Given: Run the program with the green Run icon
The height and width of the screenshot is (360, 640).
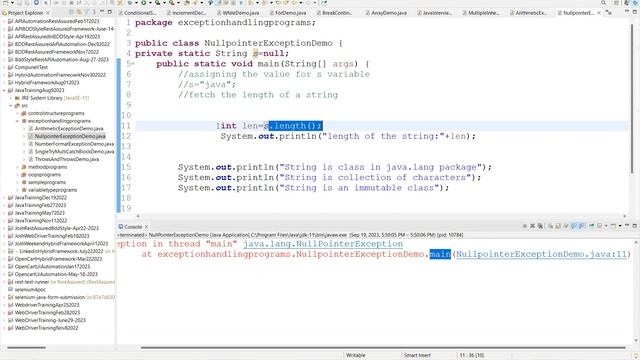Looking at the screenshot, I should pyautogui.click(x=143, y=3).
